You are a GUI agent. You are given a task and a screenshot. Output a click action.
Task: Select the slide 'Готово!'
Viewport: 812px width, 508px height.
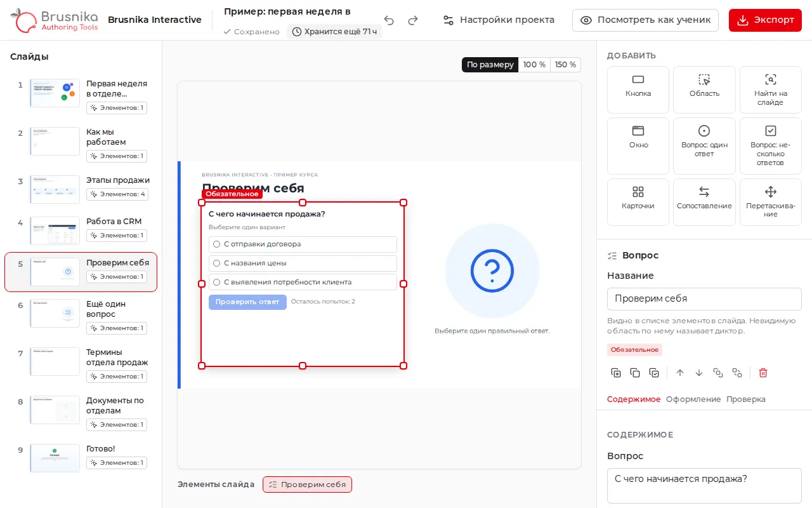click(x=81, y=458)
